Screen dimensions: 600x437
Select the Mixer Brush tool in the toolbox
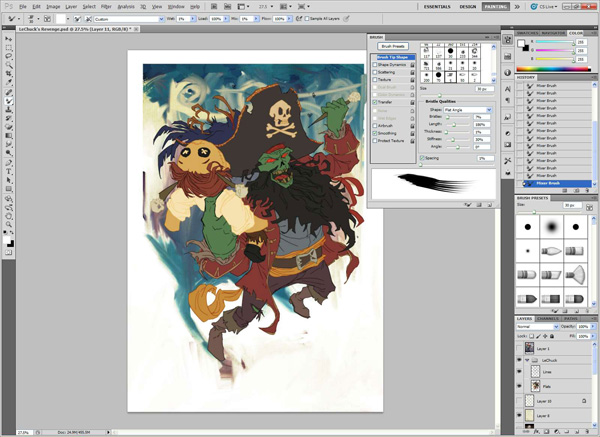click(8, 101)
